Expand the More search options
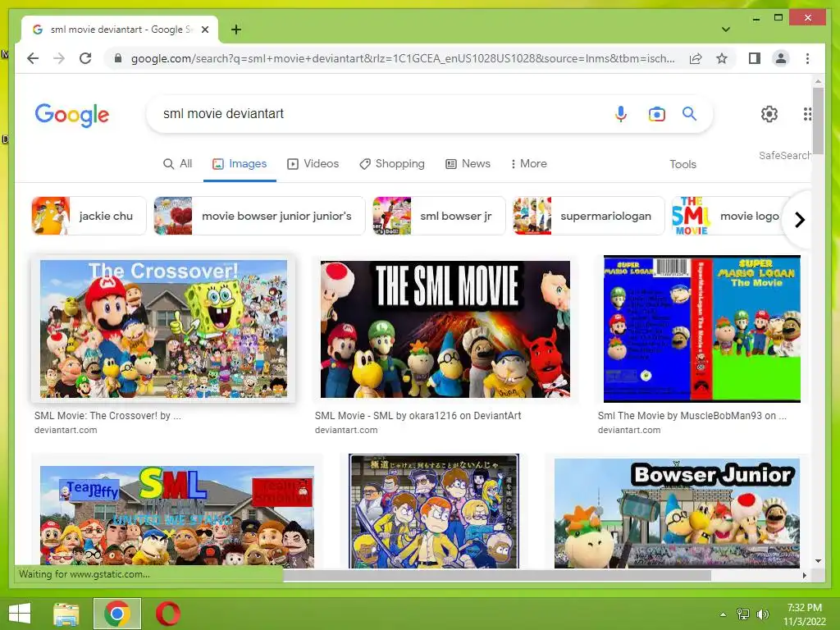The height and width of the screenshot is (630, 840). click(x=529, y=164)
